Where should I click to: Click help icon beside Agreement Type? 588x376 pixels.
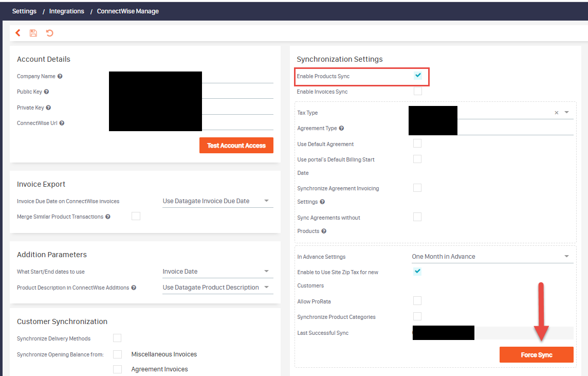[x=341, y=129]
